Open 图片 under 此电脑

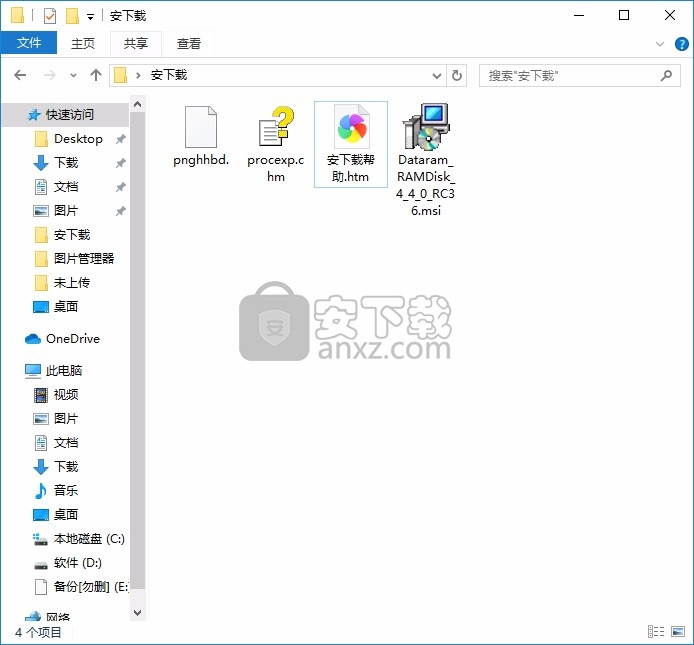click(x=56, y=419)
